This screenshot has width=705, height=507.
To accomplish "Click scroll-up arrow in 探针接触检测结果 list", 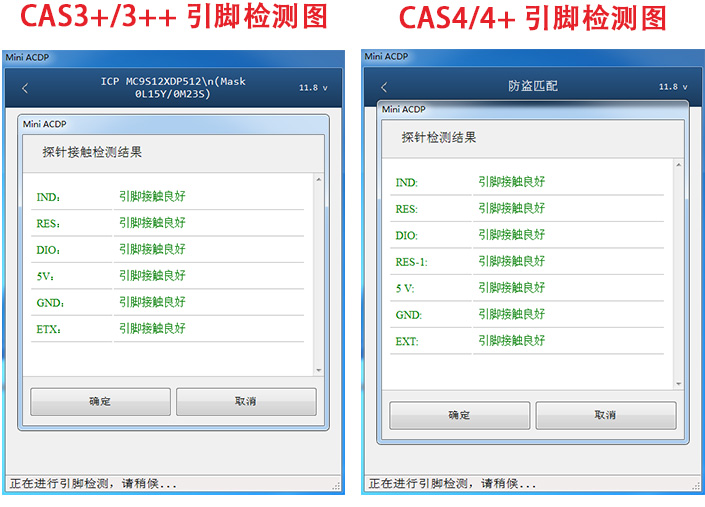I will point(319,180).
